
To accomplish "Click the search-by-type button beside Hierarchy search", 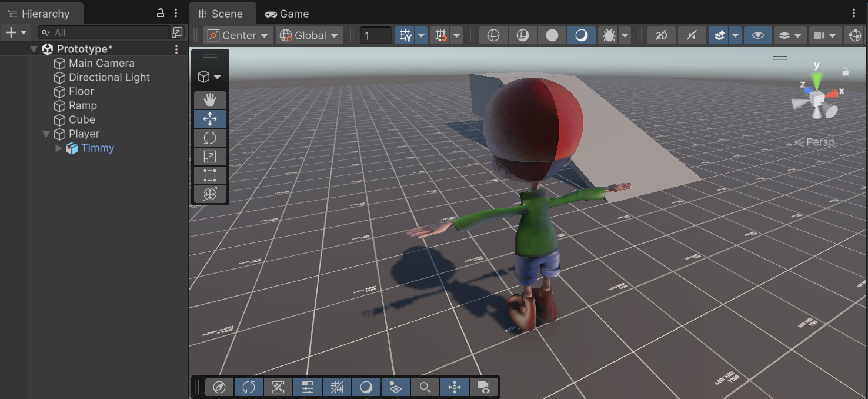I will [x=176, y=32].
